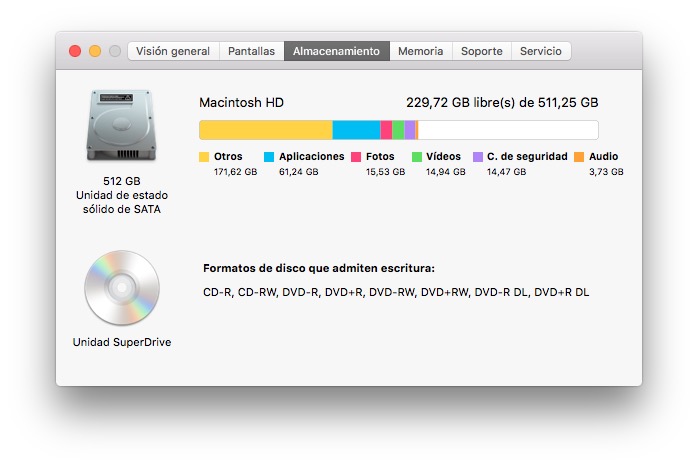Click the blue Aplicaciones segment in storage bar
The width and height of the screenshot is (698, 466).
tap(356, 130)
